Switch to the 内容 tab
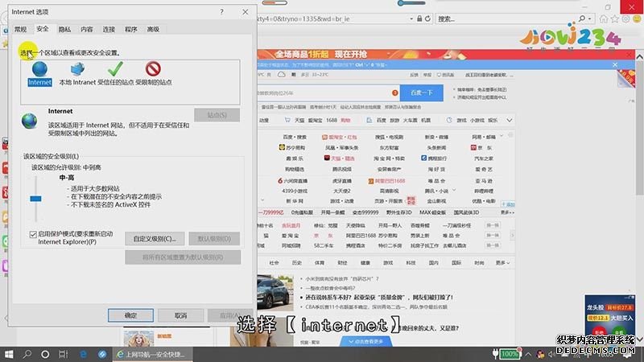This screenshot has width=644, height=362. point(87,29)
